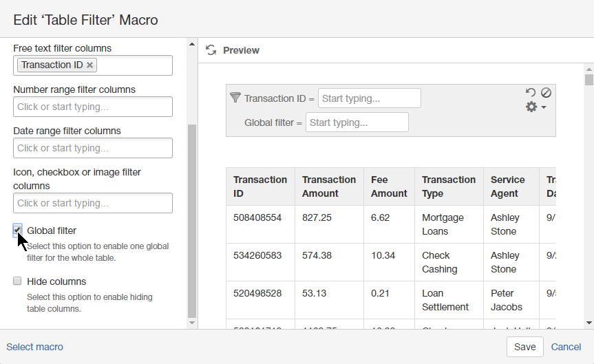This screenshot has width=594, height=364.
Task: Click the funnel filter icon
Action: [x=235, y=98]
